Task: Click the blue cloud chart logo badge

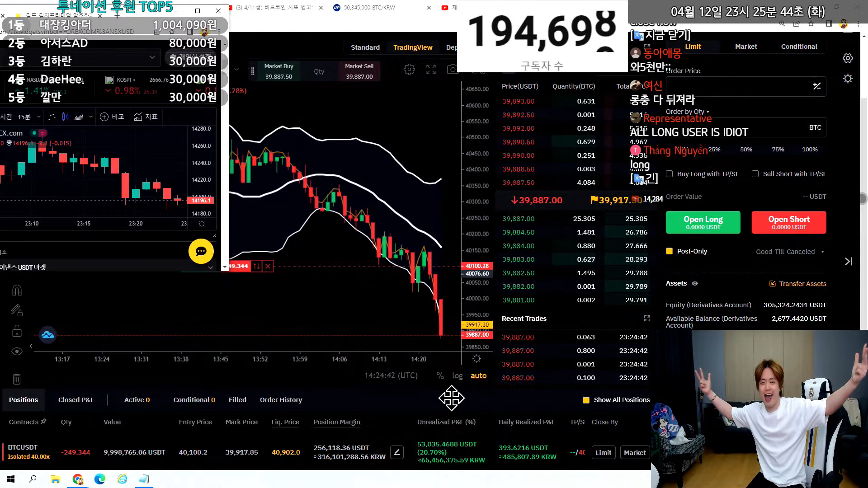Action: [47, 335]
